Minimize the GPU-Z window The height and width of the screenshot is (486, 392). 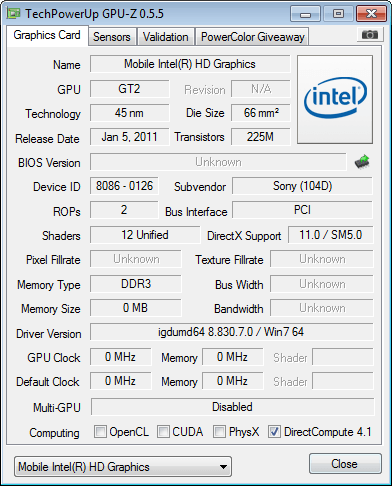pyautogui.click(x=305, y=14)
